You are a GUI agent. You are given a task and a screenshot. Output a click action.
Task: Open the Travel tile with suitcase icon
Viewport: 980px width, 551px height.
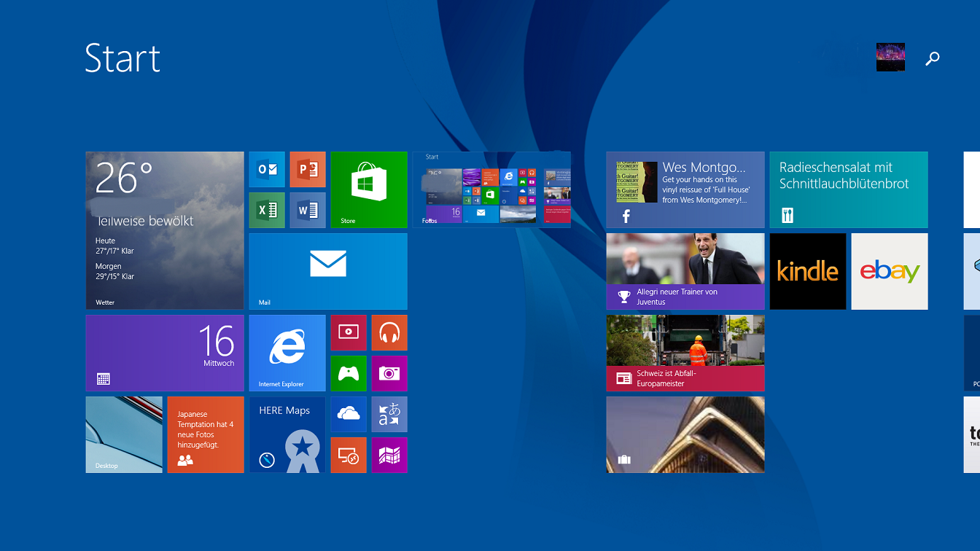685,435
